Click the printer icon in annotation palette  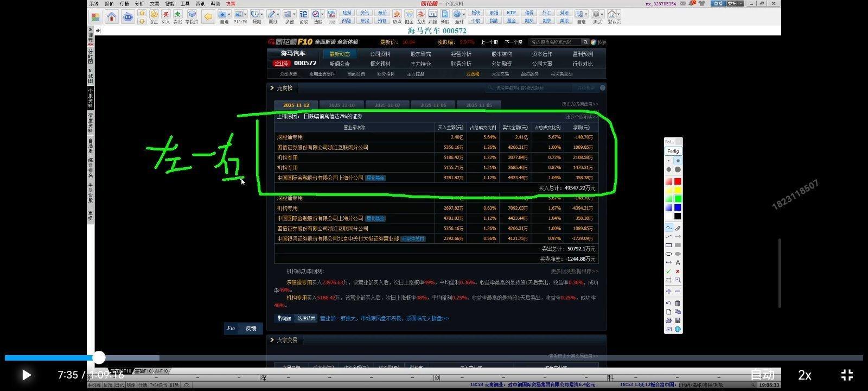[x=668, y=320]
